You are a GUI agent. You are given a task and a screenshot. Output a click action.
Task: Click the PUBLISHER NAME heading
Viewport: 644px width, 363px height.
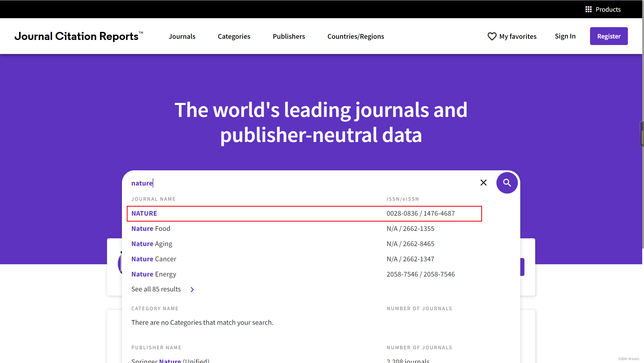pyautogui.click(x=156, y=347)
